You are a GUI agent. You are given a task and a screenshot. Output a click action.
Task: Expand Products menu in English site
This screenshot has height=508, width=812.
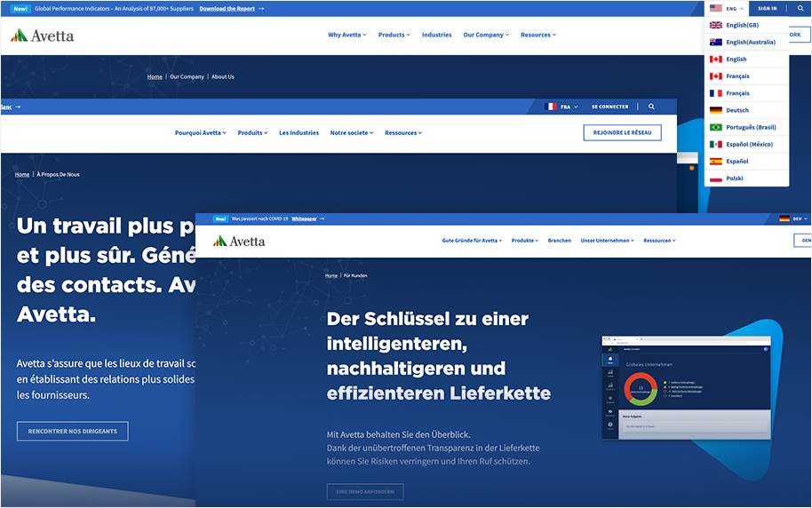pyautogui.click(x=394, y=35)
